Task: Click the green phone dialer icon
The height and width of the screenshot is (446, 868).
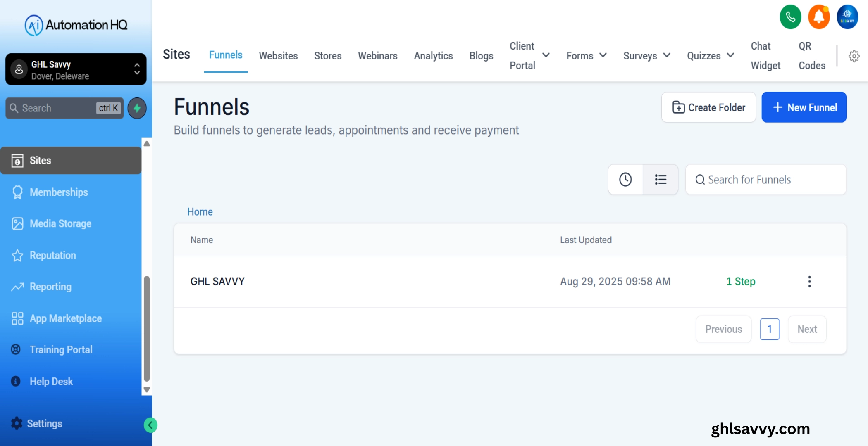Action: (x=790, y=17)
